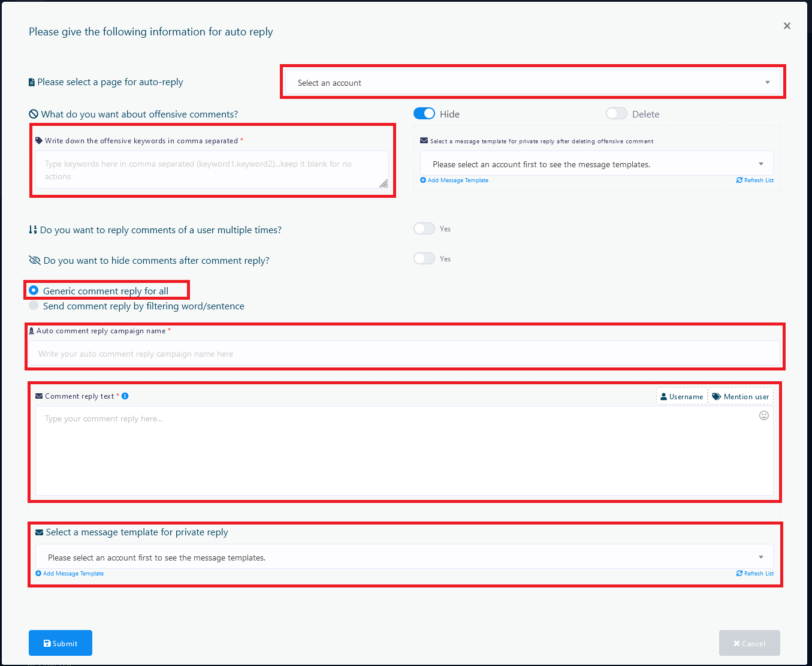The width and height of the screenshot is (812, 666).
Task: Click Refresh List under private reply template
Action: pyautogui.click(x=755, y=574)
